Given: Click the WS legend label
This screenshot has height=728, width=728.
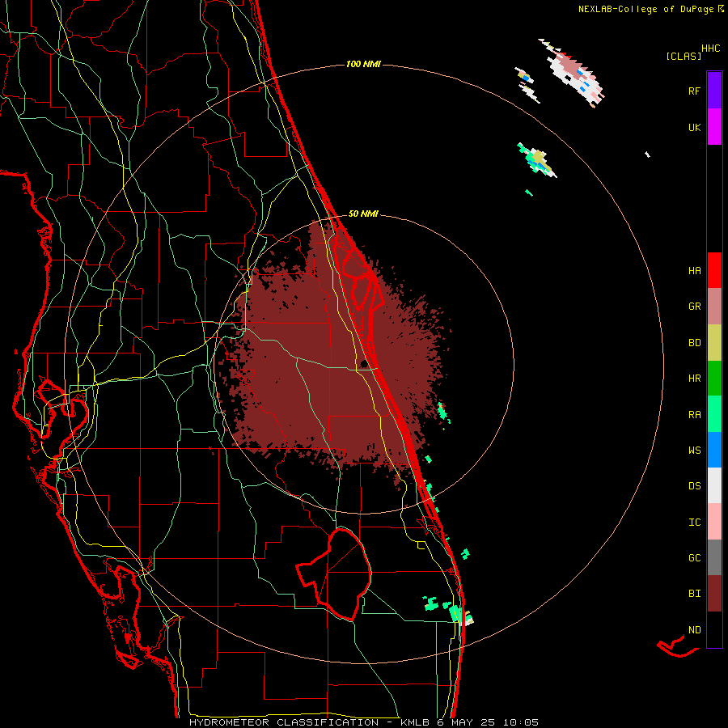Looking at the screenshot, I should (694, 451).
